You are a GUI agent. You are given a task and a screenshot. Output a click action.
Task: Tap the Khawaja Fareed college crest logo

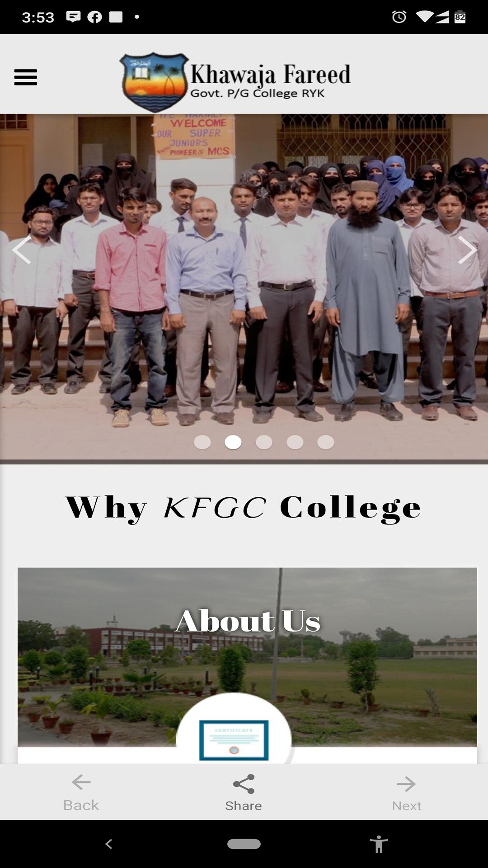click(x=155, y=82)
